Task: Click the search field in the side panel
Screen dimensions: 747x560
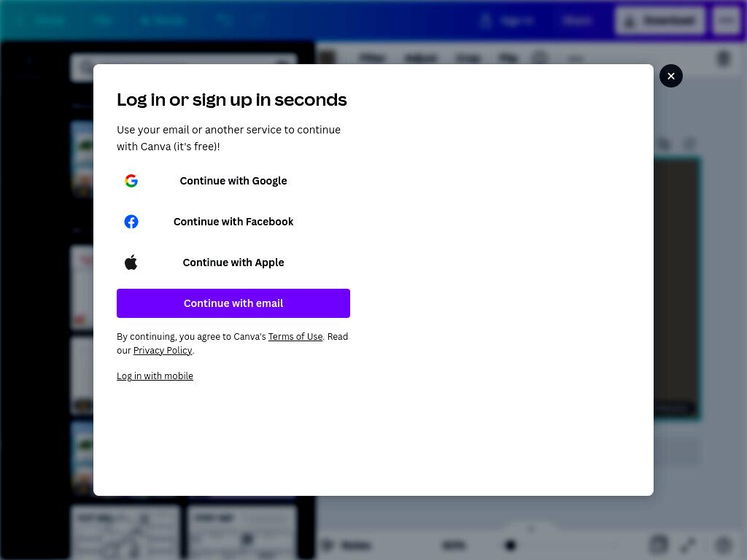Action: click(184, 67)
